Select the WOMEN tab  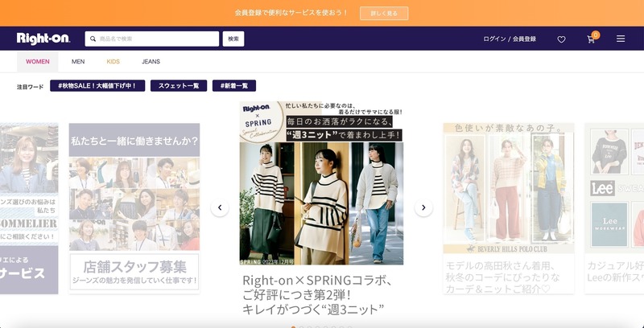38,62
